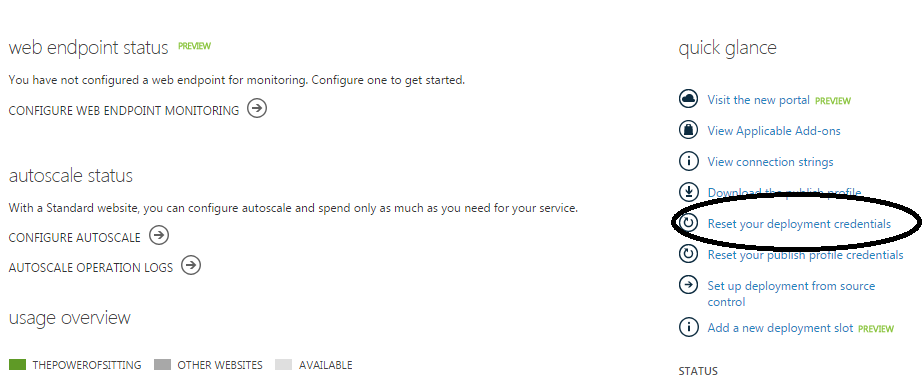Click the CONFIGURE WEB ENDPOINT MONITORING text

[x=124, y=111]
